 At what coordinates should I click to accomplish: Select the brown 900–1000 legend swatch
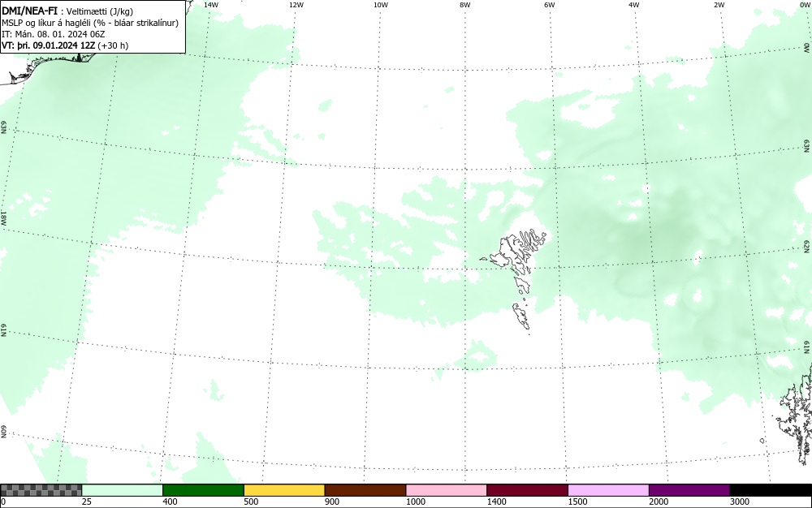coord(365,490)
